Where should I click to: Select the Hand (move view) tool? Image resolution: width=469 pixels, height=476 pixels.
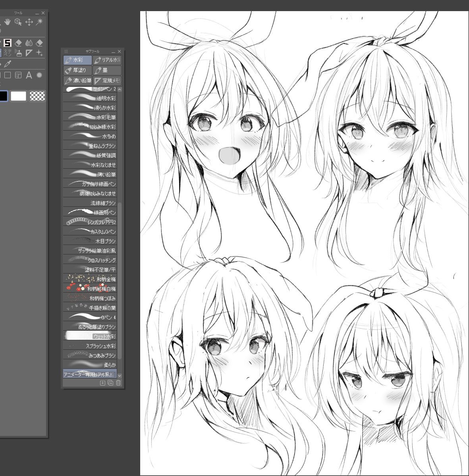pyautogui.click(x=8, y=22)
